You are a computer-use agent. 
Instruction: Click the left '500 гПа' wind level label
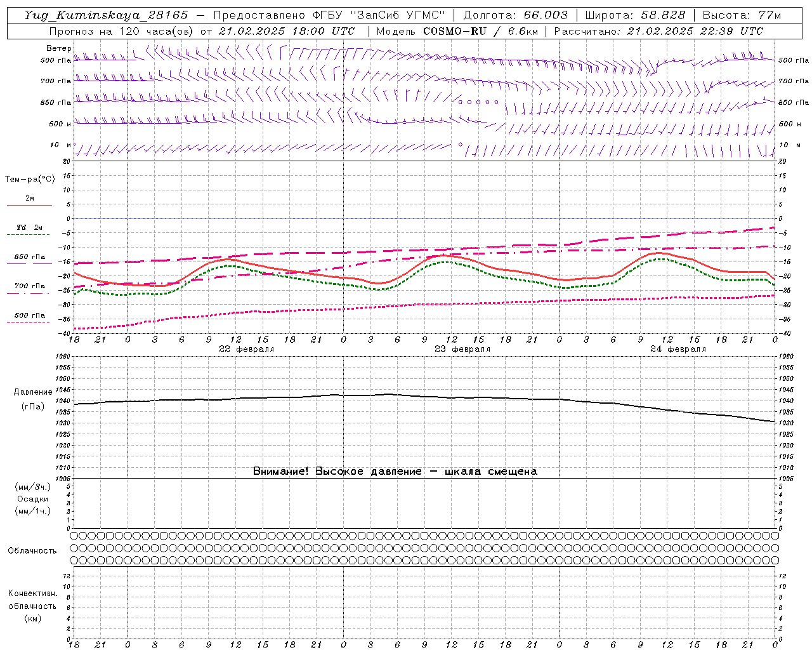[56, 60]
